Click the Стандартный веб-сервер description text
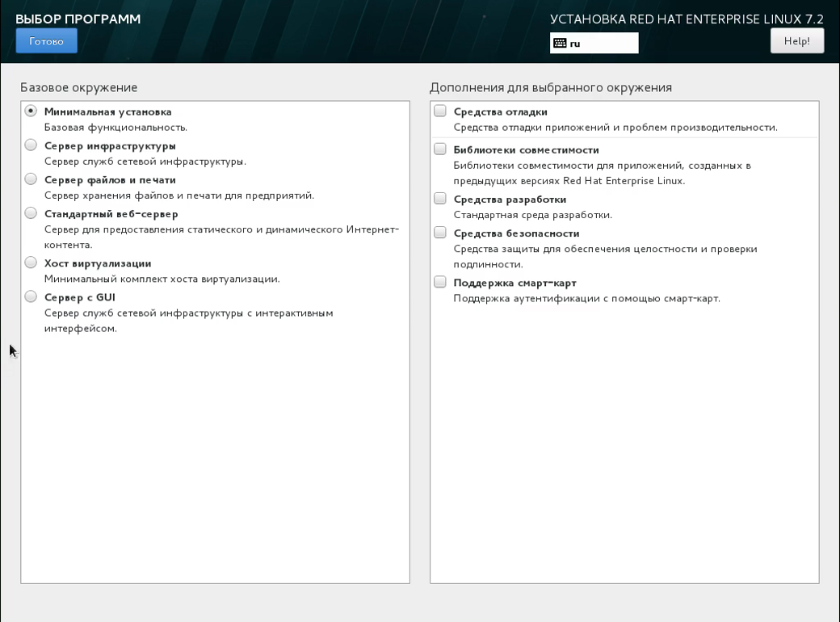The height and width of the screenshot is (622, 840). pyautogui.click(x=222, y=237)
